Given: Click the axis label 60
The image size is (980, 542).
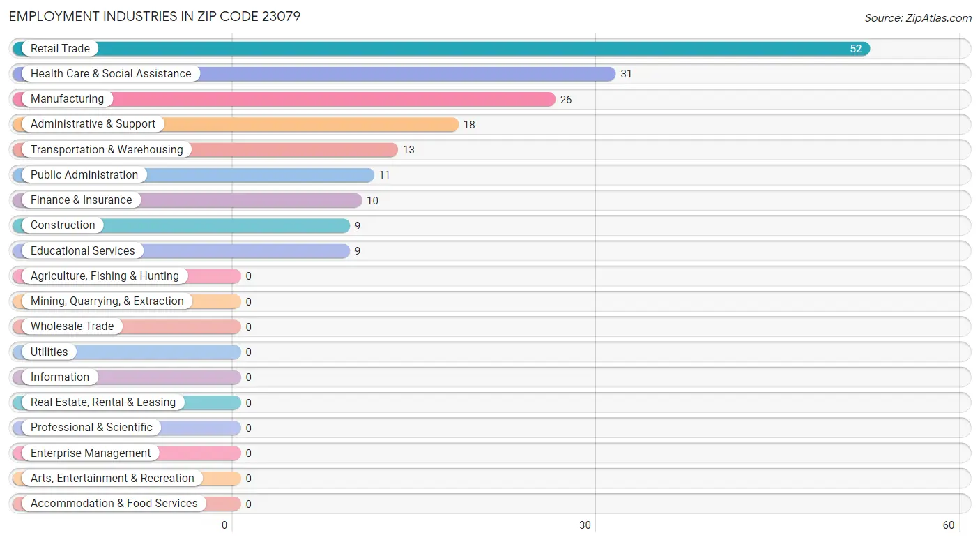Looking at the screenshot, I should (x=948, y=525).
